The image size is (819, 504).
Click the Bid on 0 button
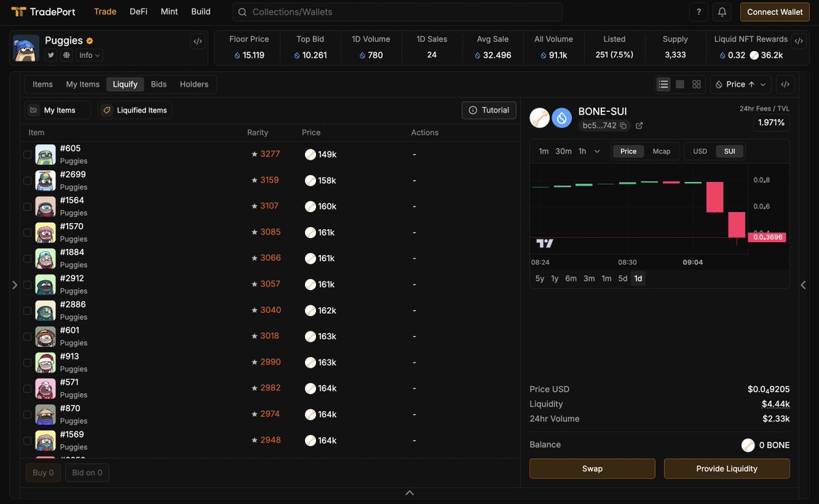tap(87, 473)
